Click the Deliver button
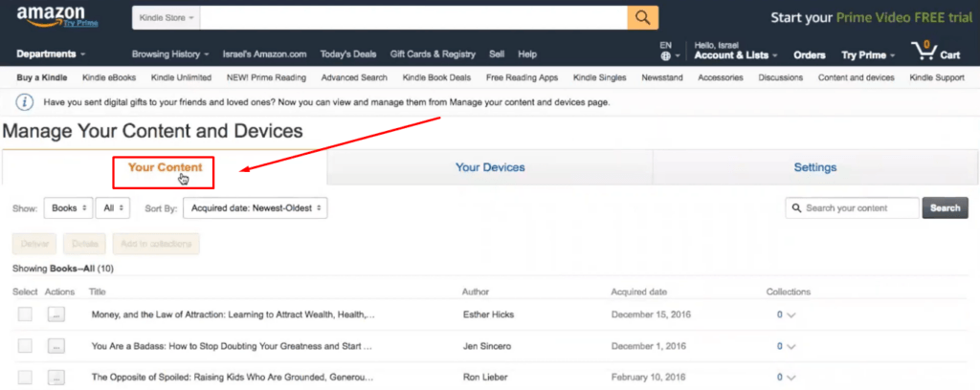The width and height of the screenshot is (980, 390). coord(34,244)
